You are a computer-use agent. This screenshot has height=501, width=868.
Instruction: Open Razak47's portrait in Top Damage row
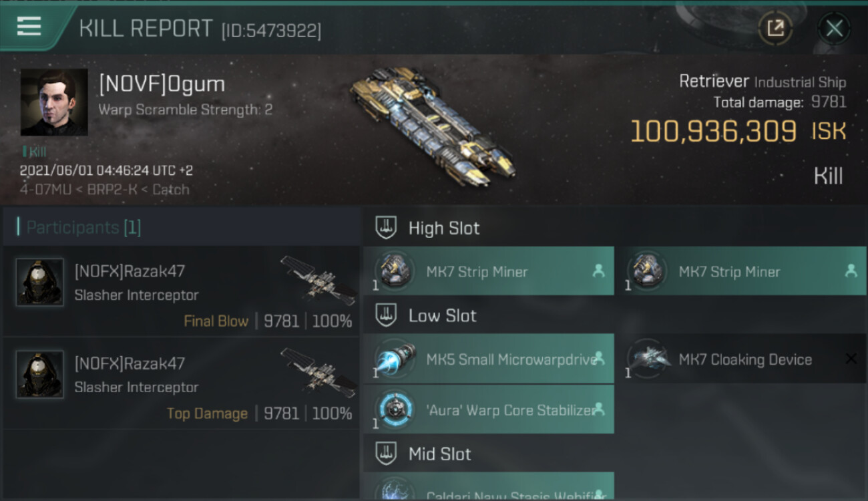40,375
